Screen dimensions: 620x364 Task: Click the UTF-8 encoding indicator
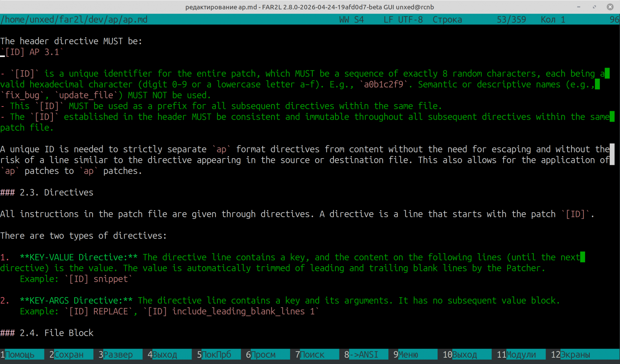[411, 19]
